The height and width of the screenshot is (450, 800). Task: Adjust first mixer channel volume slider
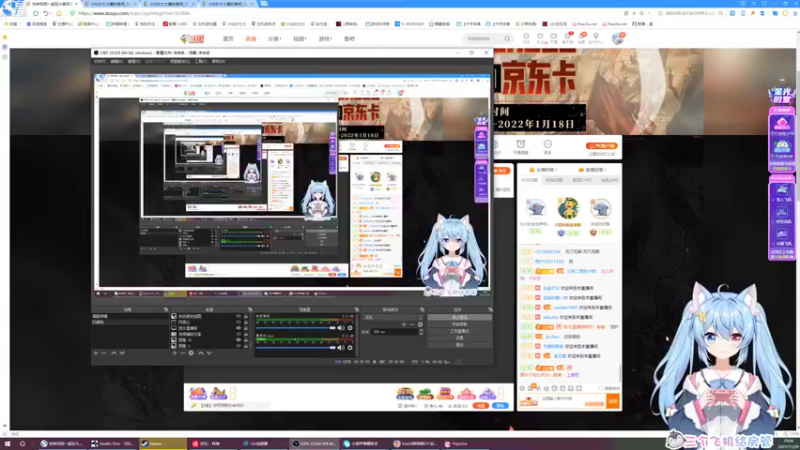pos(295,328)
